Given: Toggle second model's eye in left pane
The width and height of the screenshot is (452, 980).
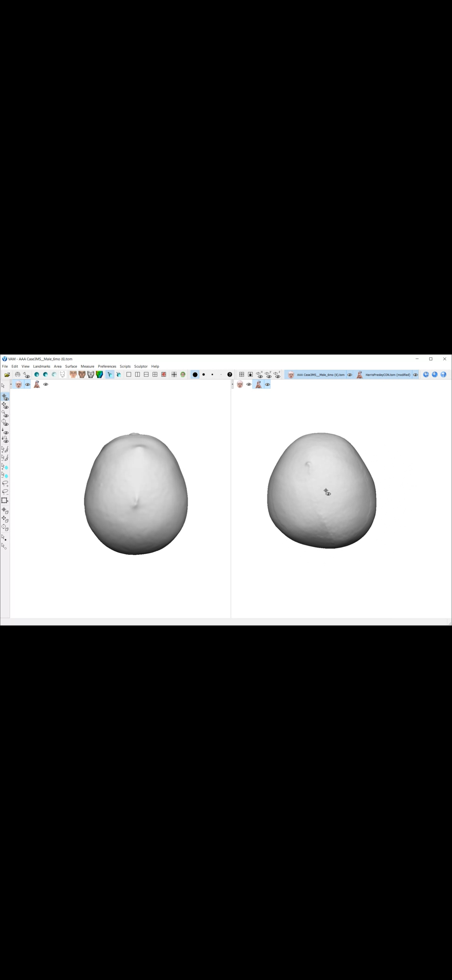Looking at the screenshot, I should [46, 384].
